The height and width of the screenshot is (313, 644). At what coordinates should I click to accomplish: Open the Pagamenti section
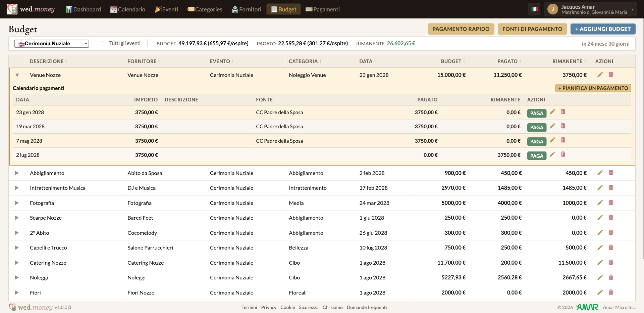(323, 9)
